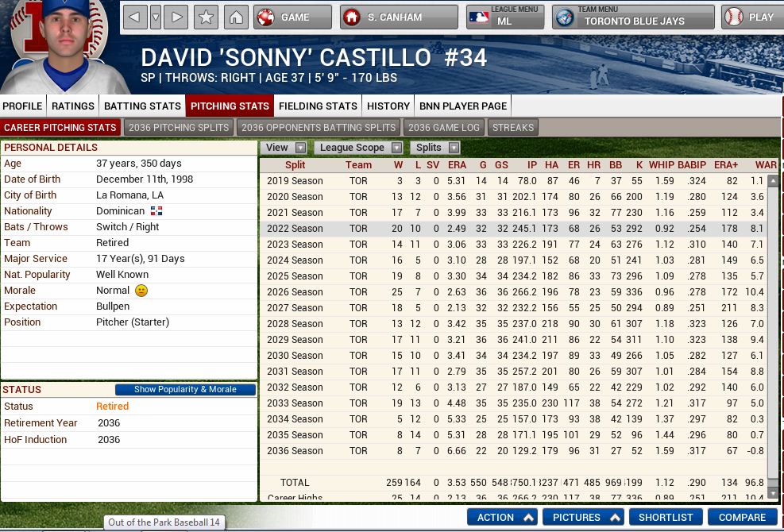Image resolution: width=784 pixels, height=532 pixels.
Task: Click the Normal morale face icon
Action: coord(141,291)
